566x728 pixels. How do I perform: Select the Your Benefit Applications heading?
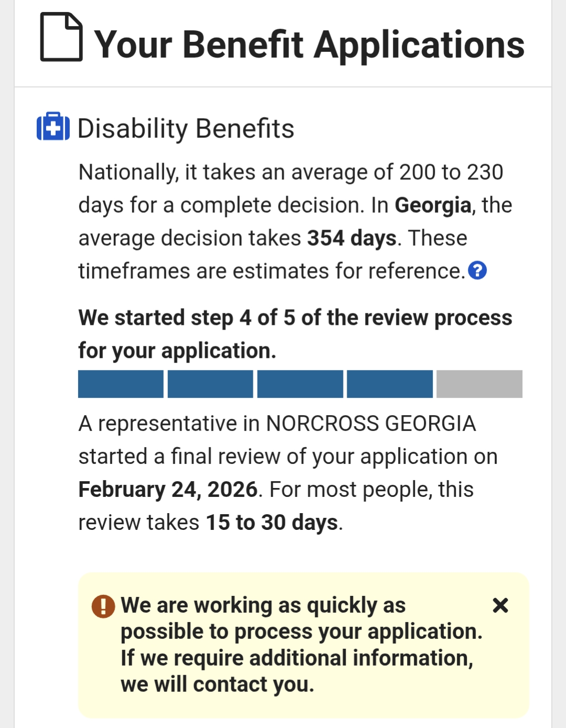coord(309,45)
